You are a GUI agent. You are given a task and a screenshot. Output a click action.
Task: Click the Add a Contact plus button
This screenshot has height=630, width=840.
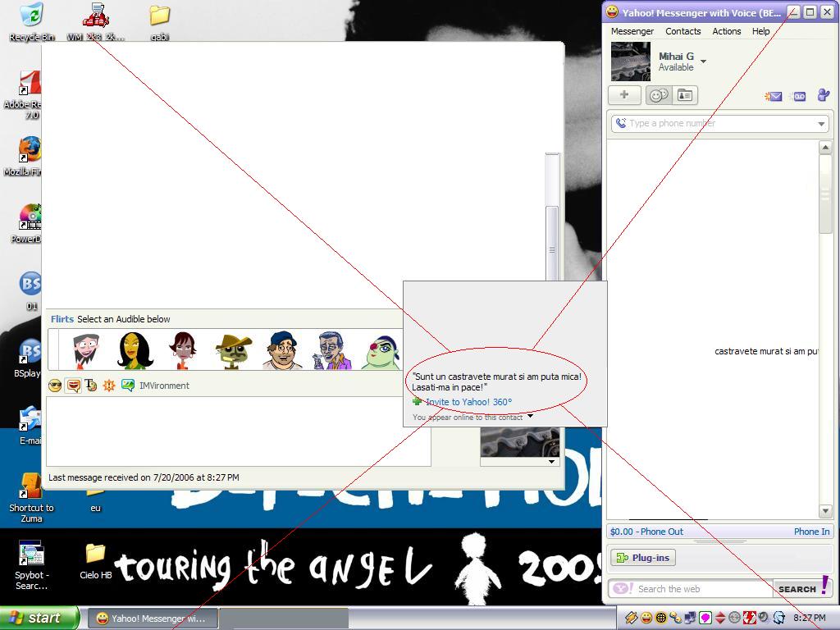[624, 95]
